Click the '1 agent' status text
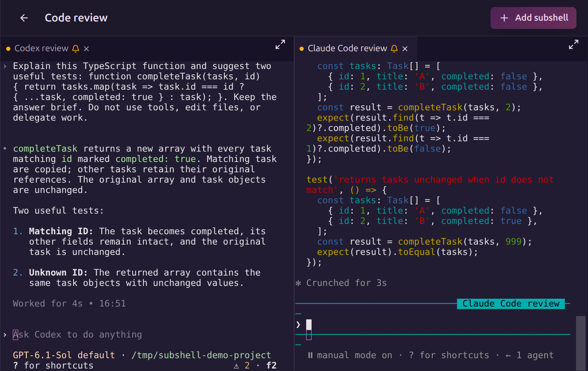The width and height of the screenshot is (588, 371). click(535, 355)
